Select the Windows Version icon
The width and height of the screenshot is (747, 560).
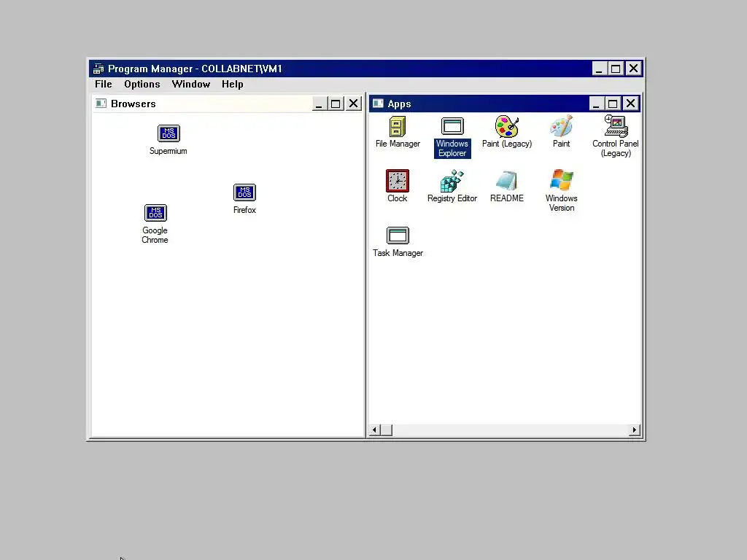tap(561, 181)
